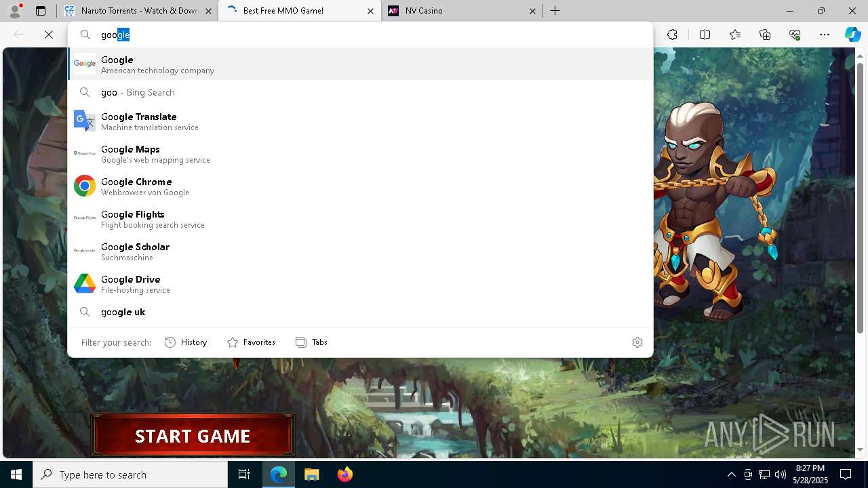Screen dimensions: 868x488
Task: Open File Explorer from the taskbar
Action: click(311, 474)
